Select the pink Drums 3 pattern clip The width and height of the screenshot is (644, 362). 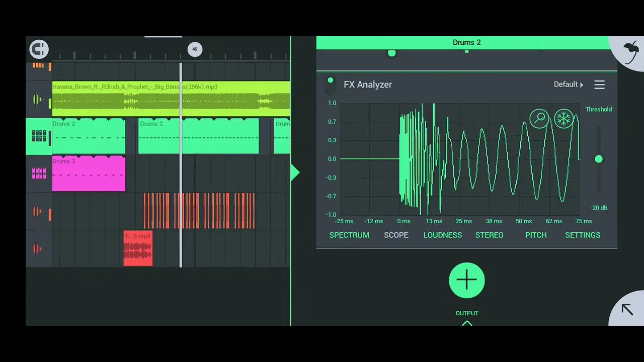[89, 173]
